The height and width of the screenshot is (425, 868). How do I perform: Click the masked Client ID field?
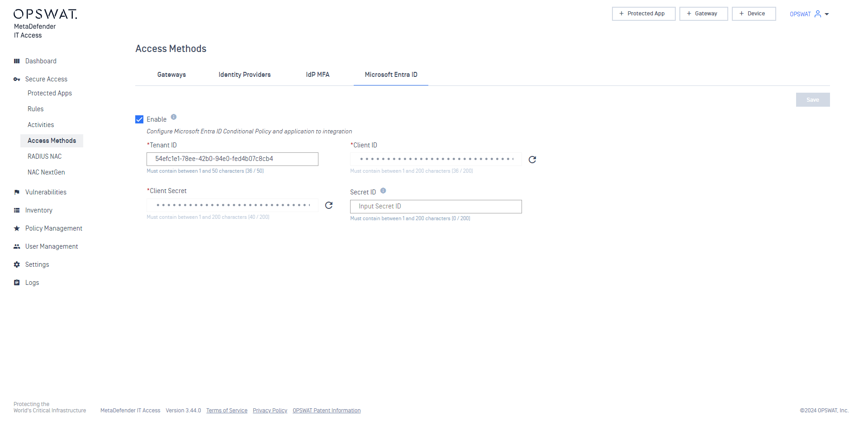click(436, 159)
